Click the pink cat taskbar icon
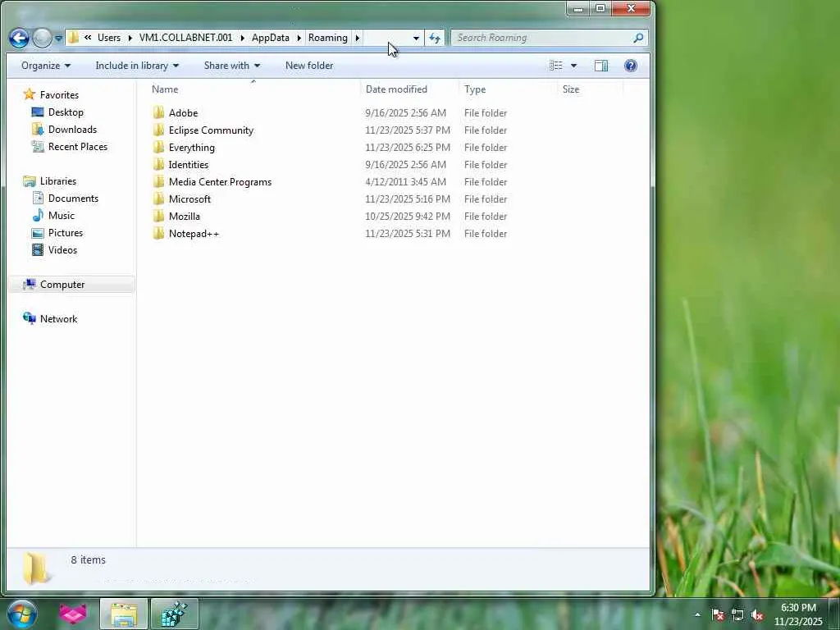Screen dimensions: 840x630 click(x=73, y=614)
